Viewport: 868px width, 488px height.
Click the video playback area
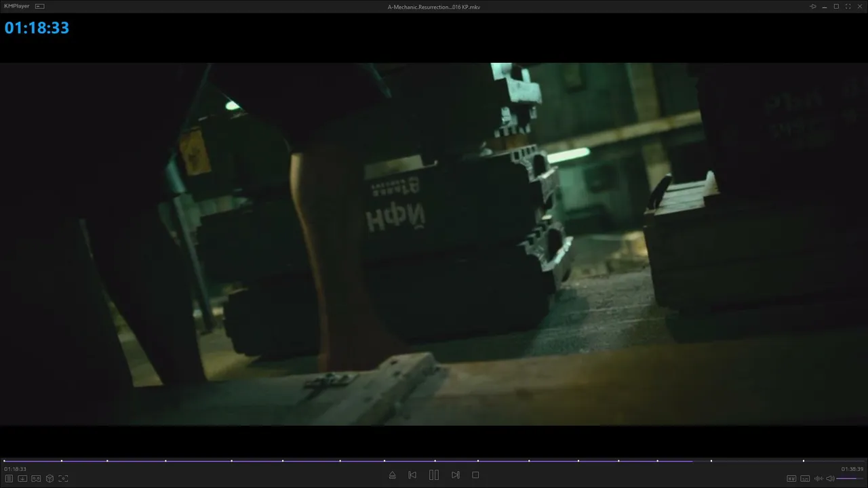pyautogui.click(x=434, y=244)
